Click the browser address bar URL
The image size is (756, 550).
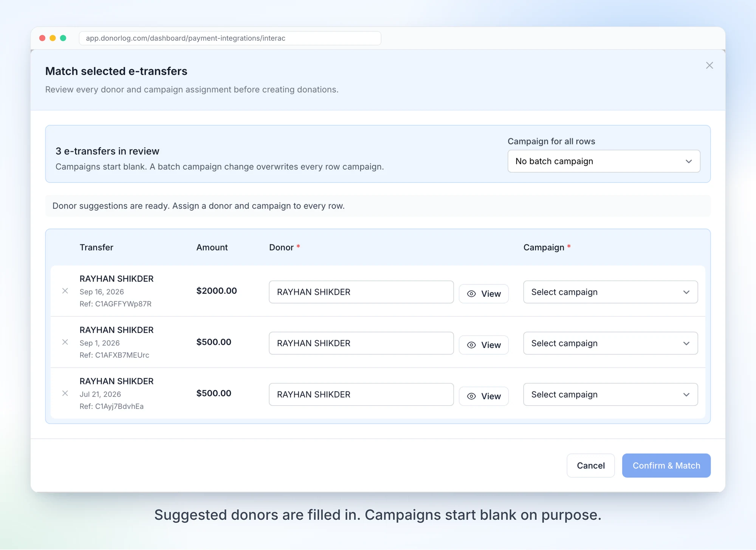(x=230, y=38)
